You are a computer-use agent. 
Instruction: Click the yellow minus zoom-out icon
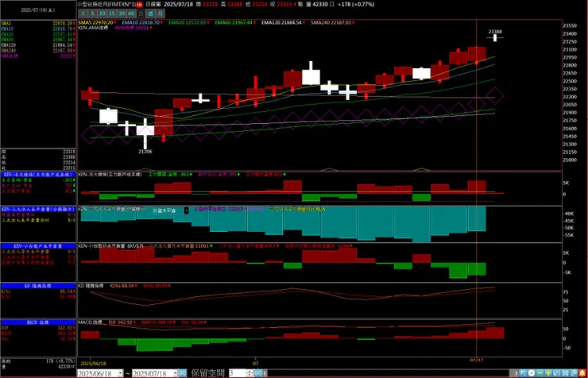pyautogui.click(x=540, y=373)
